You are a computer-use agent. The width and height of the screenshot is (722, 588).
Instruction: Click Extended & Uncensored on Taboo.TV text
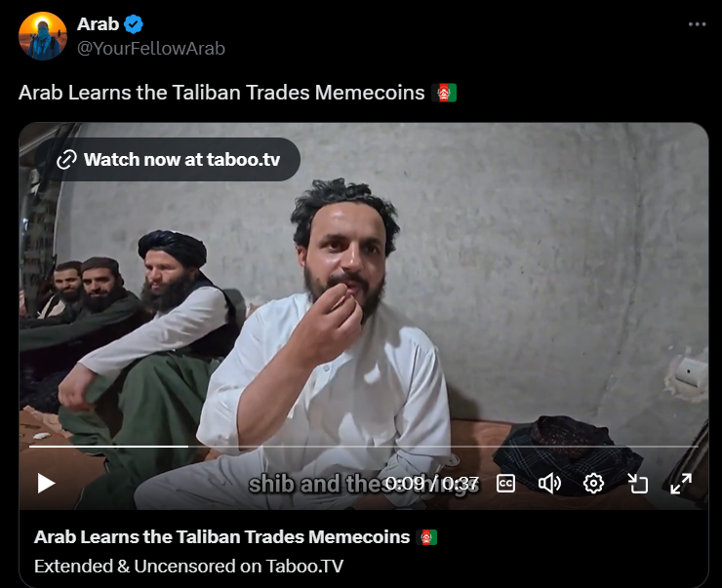[x=188, y=566]
